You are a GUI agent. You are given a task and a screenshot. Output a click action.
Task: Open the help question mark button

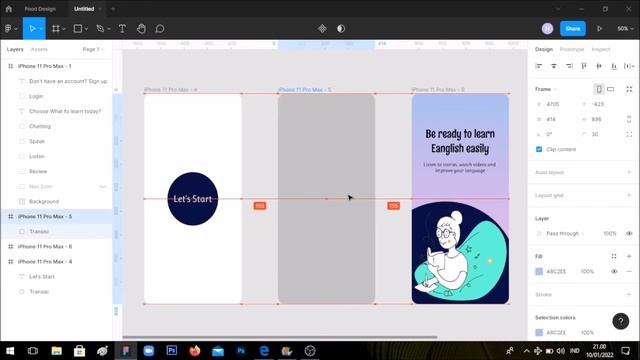tap(620, 322)
